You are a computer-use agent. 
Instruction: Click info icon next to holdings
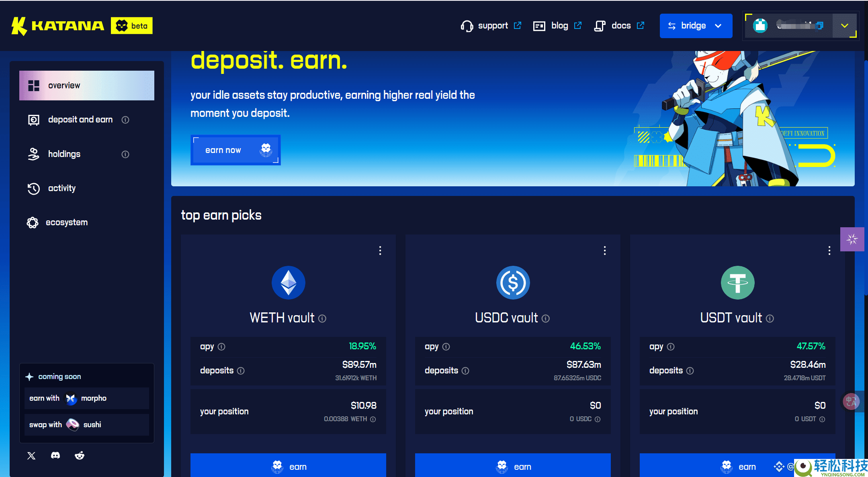[125, 154]
